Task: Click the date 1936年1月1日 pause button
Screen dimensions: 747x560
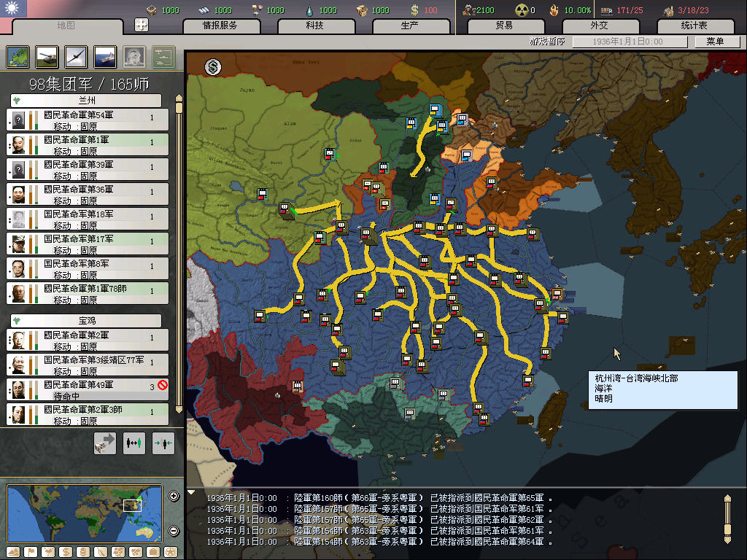Action: [628, 42]
